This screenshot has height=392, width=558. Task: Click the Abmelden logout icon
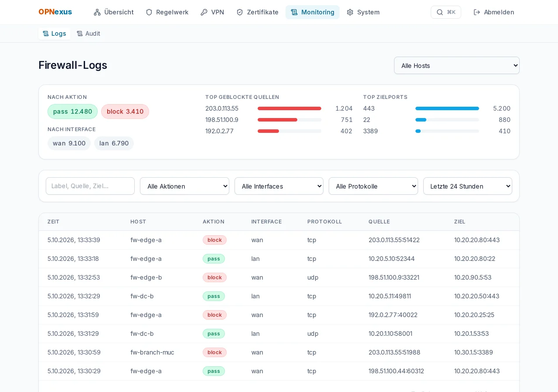(477, 12)
